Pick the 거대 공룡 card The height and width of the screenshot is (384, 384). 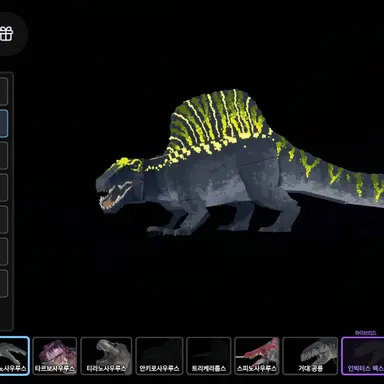tap(310, 356)
